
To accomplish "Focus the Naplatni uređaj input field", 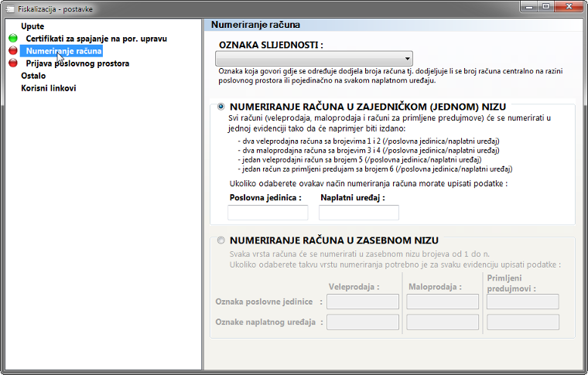I will click(x=359, y=213).
